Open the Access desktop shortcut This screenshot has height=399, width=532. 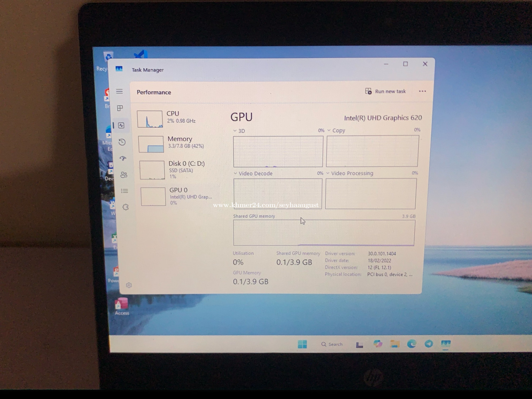121,306
